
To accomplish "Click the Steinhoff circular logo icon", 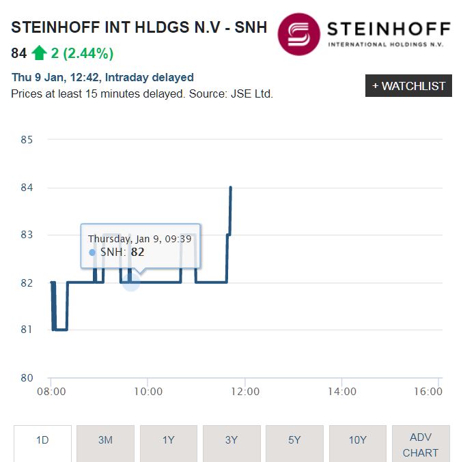I will (x=298, y=34).
